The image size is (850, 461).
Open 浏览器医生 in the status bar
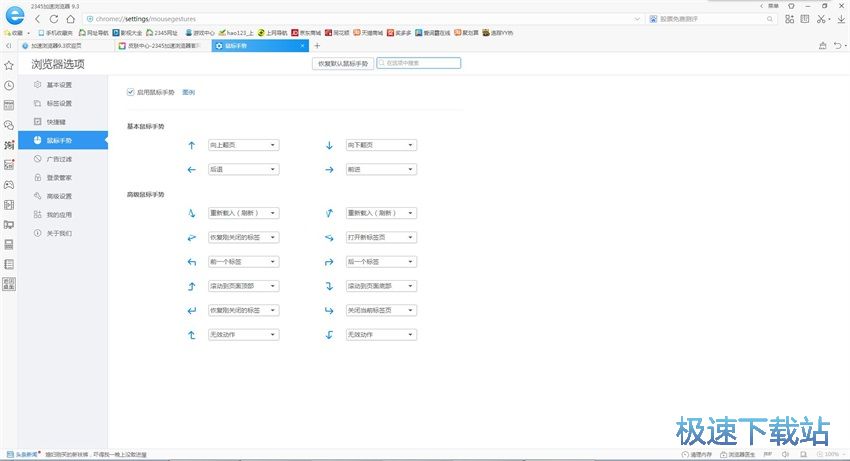(x=737, y=454)
